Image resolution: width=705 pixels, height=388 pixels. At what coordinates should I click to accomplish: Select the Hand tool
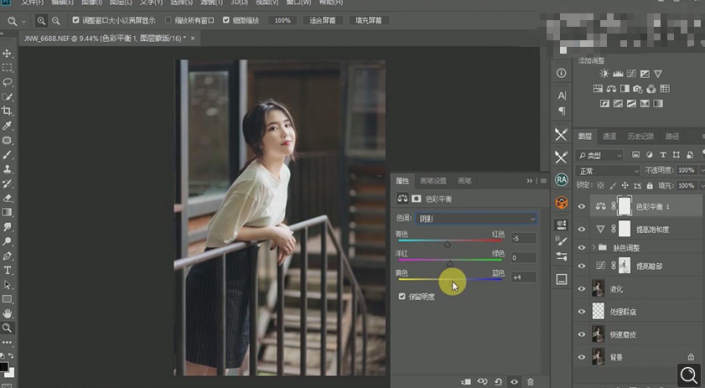(7, 313)
